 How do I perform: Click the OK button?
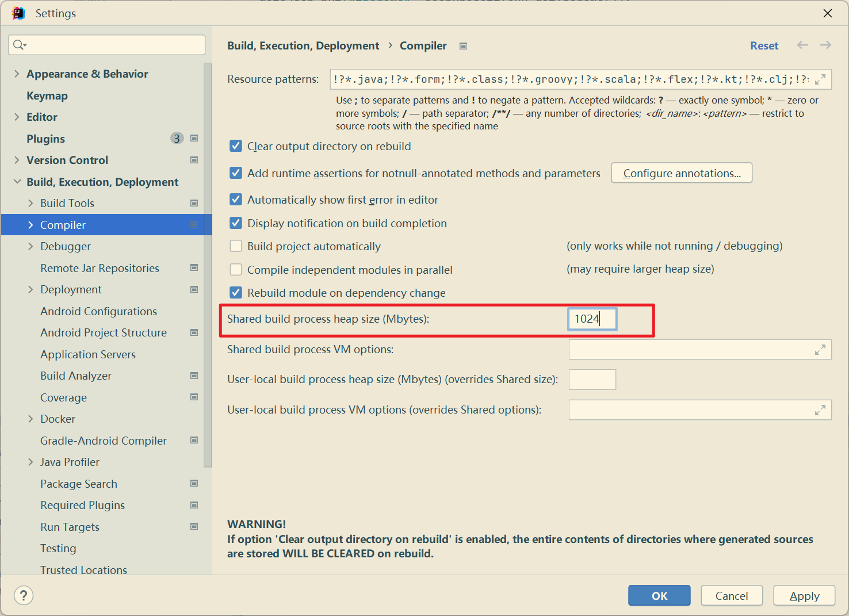click(659, 596)
